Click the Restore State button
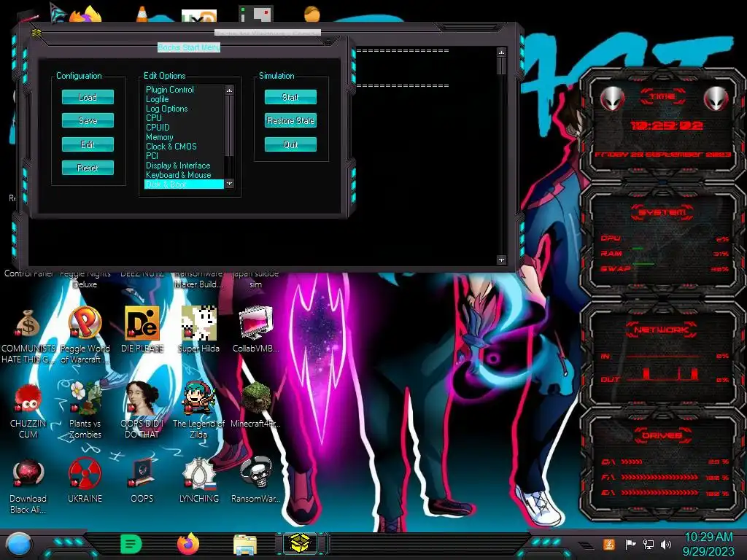Screen dimensions: 747x560 tap(290, 120)
